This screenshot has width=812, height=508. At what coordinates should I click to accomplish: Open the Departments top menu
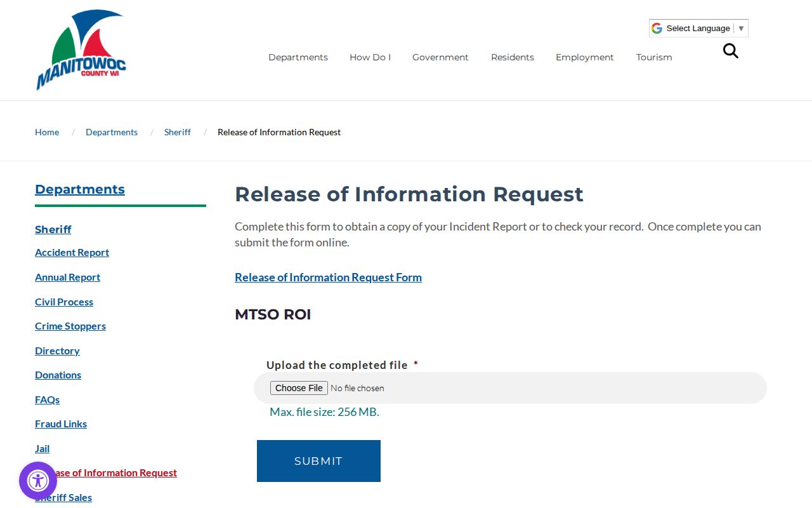298,57
